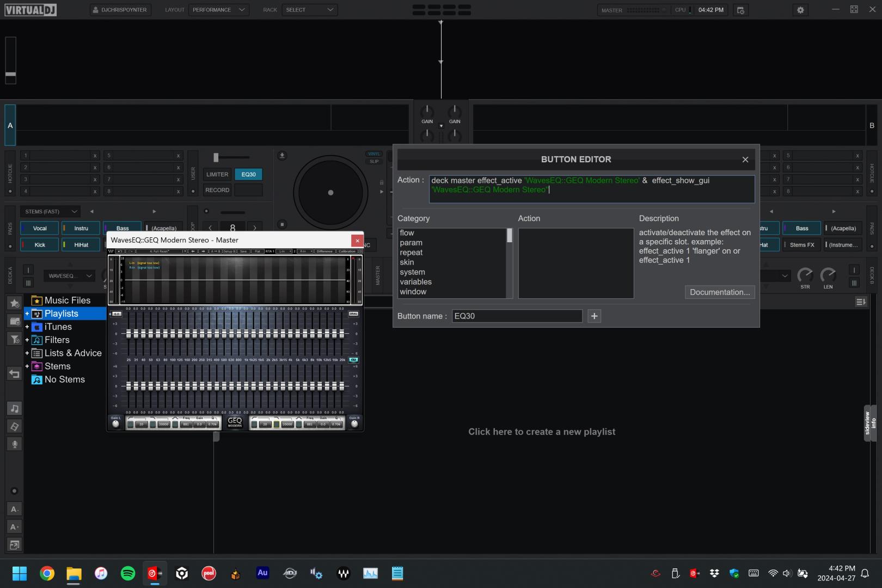Viewport: 882px width, 588px height.
Task: Click the Button name input field
Action: click(517, 316)
